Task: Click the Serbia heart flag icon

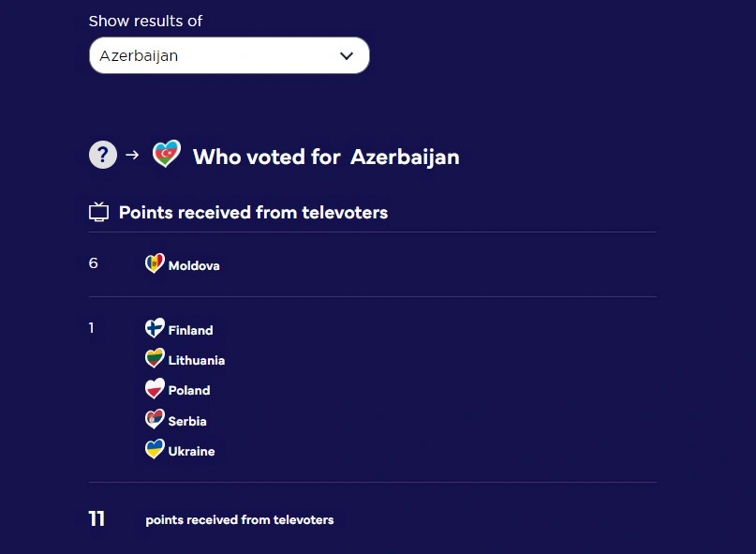Action: 155,420
